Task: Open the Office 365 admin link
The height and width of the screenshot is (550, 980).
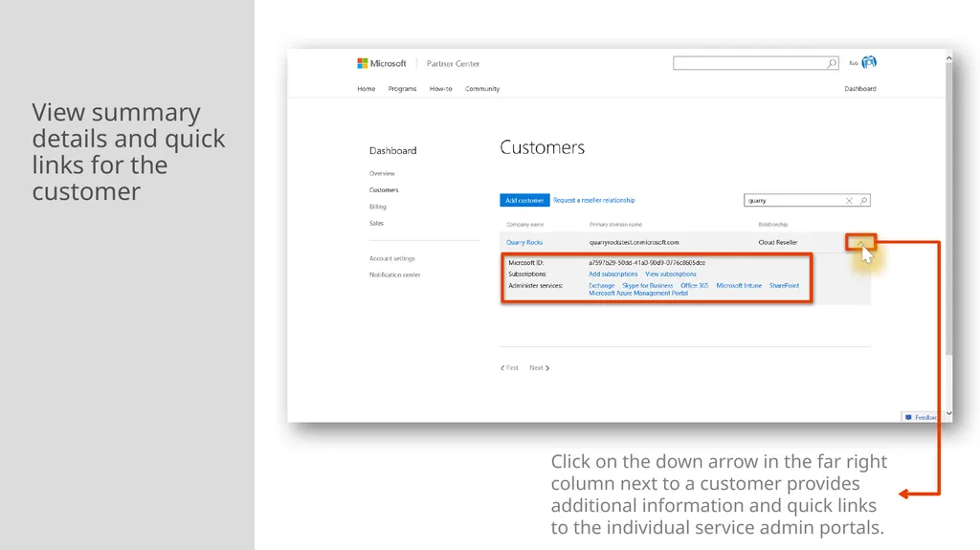Action: click(x=695, y=286)
